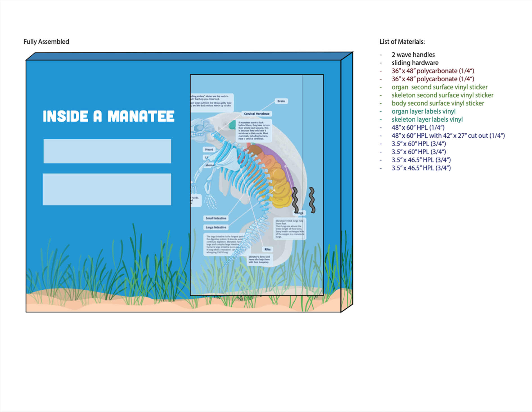Select the Cervical Vertebrae label
This screenshot has width=532, height=412.
pos(256,114)
